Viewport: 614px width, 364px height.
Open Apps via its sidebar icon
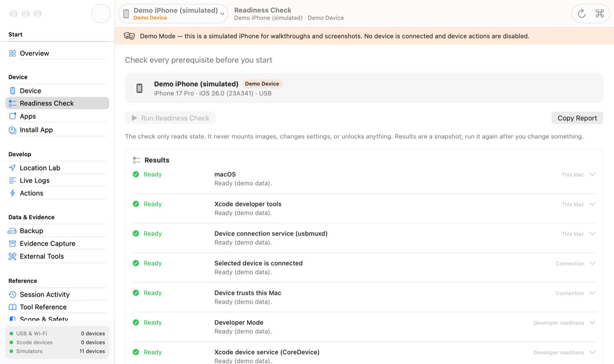click(x=12, y=116)
